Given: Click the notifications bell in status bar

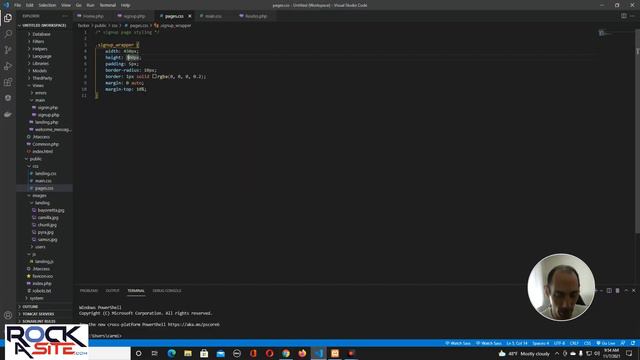Looking at the screenshot, I should click(633, 343).
